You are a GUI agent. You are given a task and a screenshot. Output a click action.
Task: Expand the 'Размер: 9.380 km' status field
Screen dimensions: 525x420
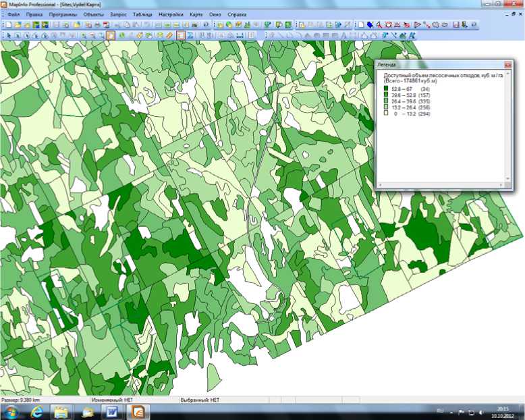tap(22, 400)
